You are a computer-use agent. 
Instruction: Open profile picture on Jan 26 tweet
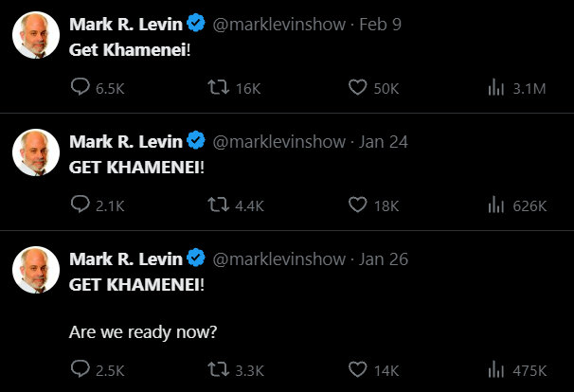coord(36,270)
